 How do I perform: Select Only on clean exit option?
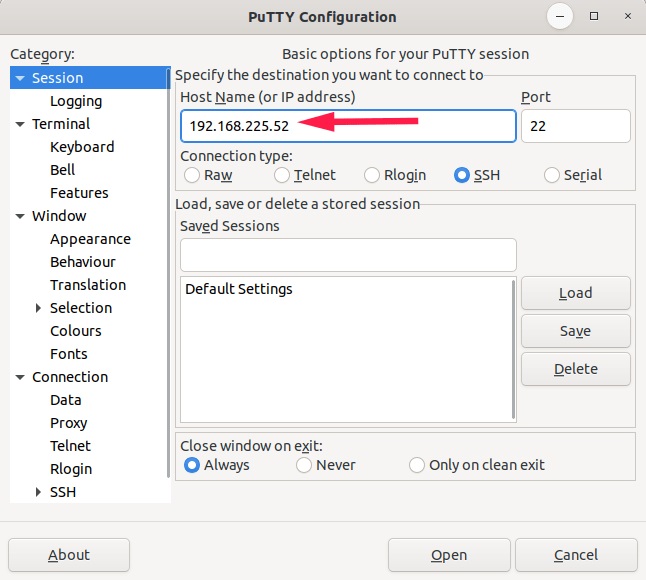(417, 465)
